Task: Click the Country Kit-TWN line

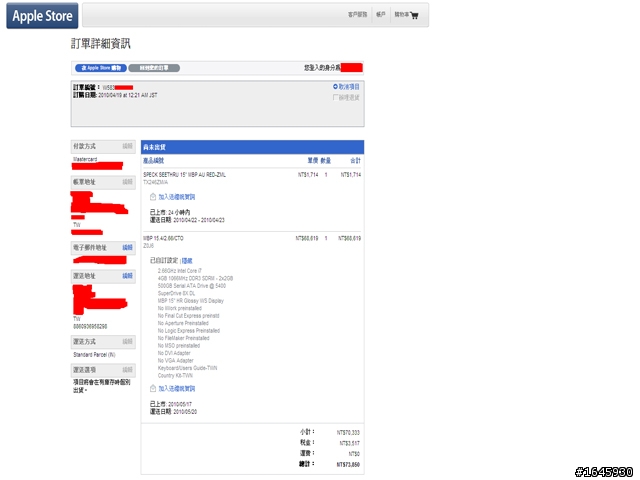Action: 175,375
